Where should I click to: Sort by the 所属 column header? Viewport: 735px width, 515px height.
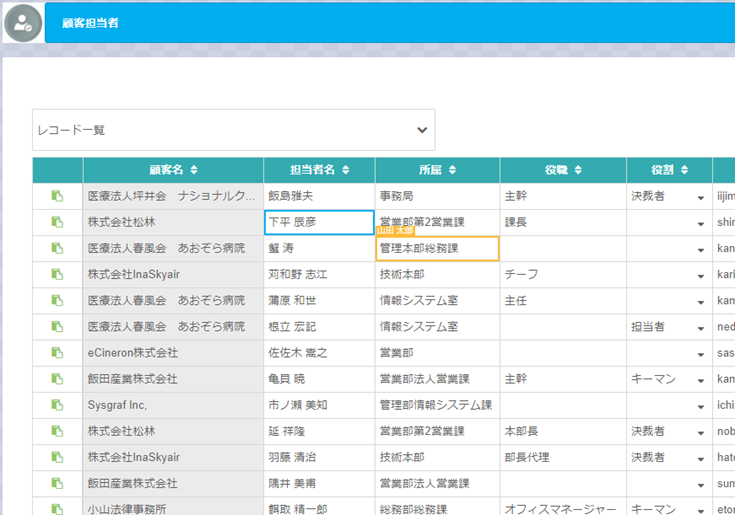(x=437, y=170)
